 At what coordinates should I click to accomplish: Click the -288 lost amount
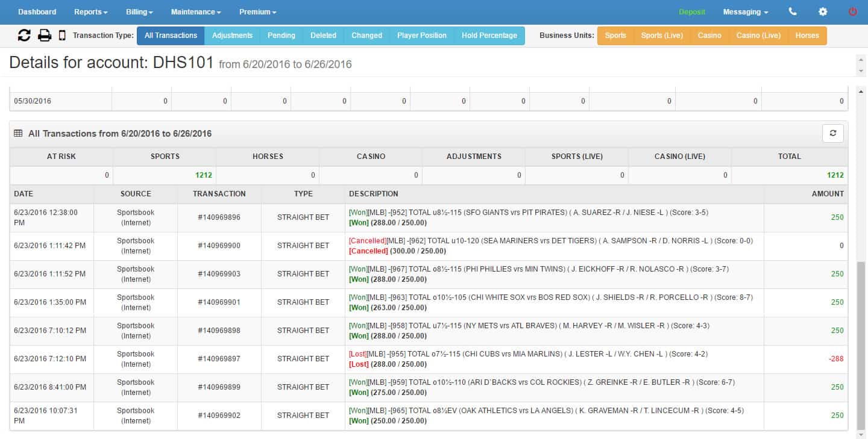[x=836, y=359]
